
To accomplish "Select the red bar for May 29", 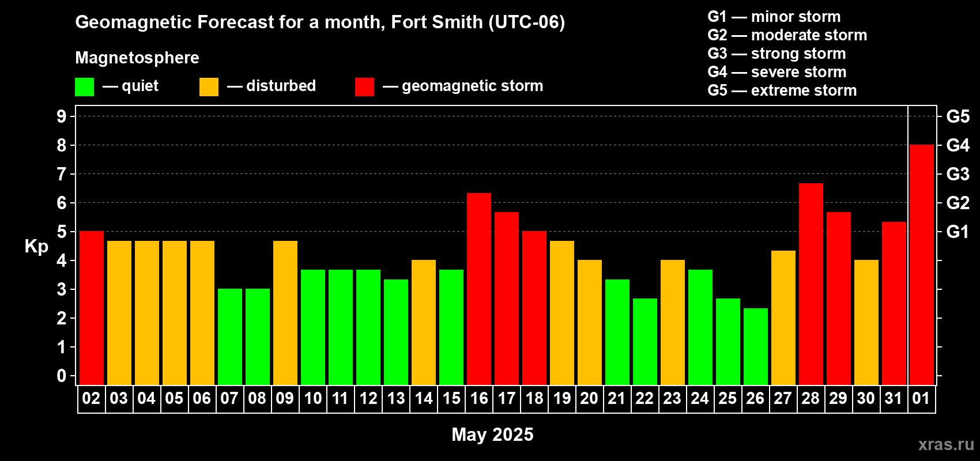I will [839, 298].
